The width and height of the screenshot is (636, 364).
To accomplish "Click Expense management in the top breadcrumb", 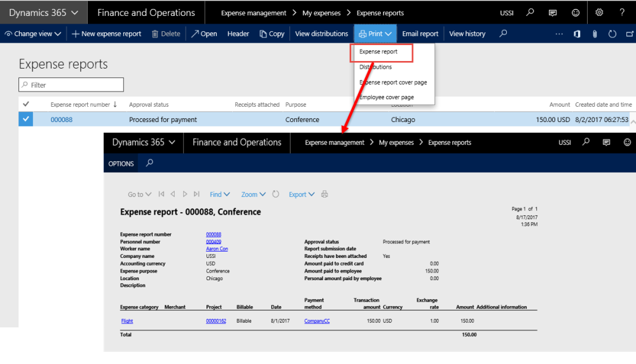I will [x=254, y=13].
